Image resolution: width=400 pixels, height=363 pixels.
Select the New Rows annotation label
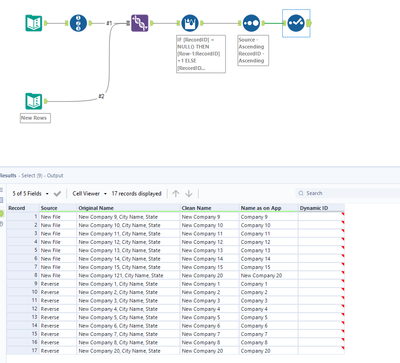coord(35,118)
